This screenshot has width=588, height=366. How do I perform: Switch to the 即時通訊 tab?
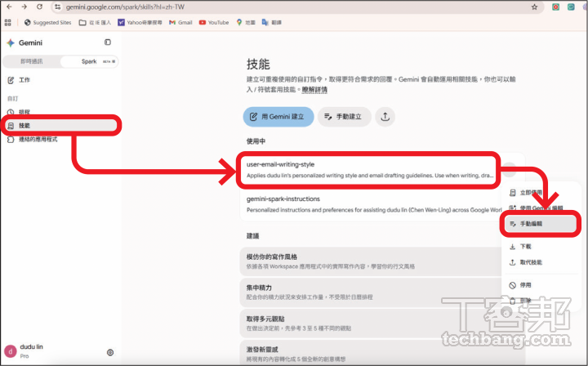pos(32,61)
